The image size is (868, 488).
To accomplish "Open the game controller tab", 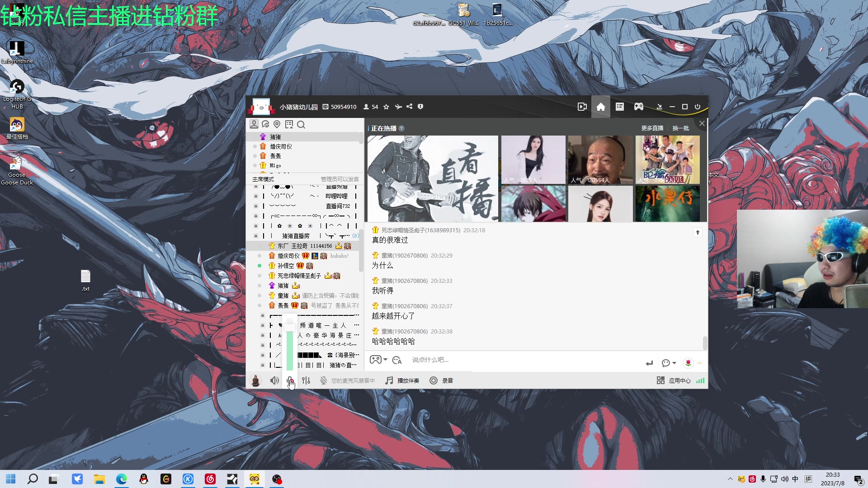I will point(638,107).
